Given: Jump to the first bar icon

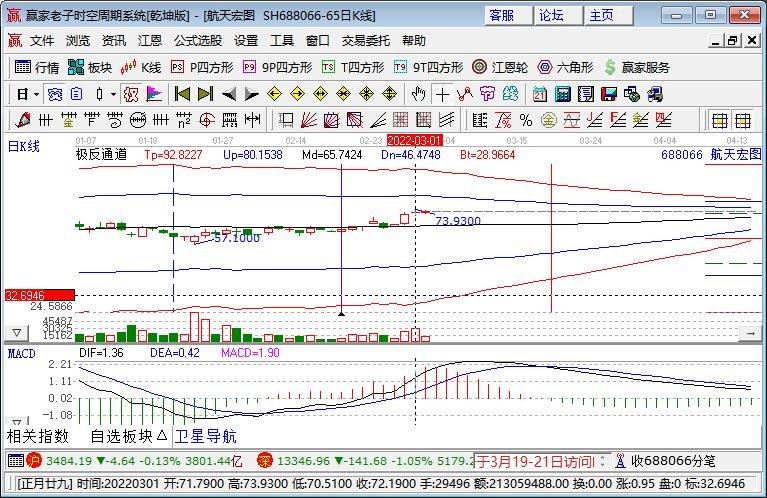Looking at the screenshot, I should [x=182, y=94].
